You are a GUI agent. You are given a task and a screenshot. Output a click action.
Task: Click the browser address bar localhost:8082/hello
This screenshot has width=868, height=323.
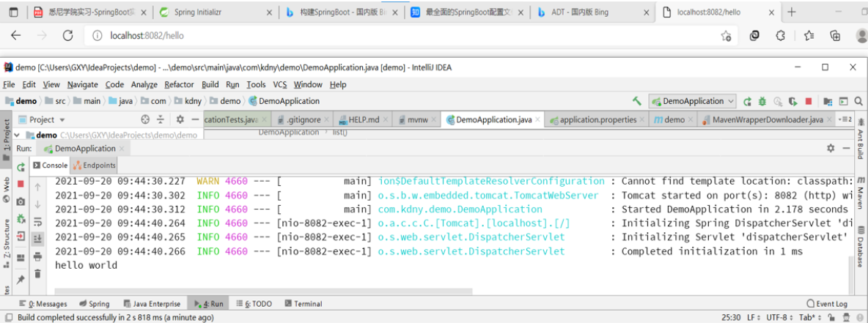coord(410,35)
